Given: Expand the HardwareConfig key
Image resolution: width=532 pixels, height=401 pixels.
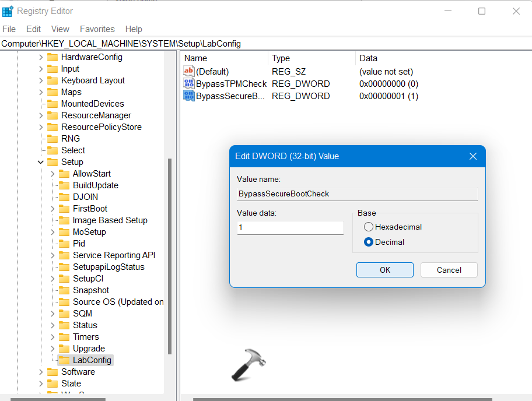Looking at the screenshot, I should click(x=41, y=57).
